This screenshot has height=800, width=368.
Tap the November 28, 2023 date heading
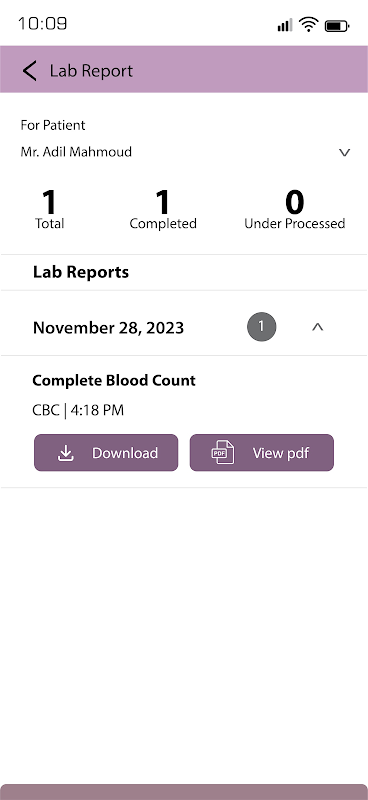tap(108, 328)
